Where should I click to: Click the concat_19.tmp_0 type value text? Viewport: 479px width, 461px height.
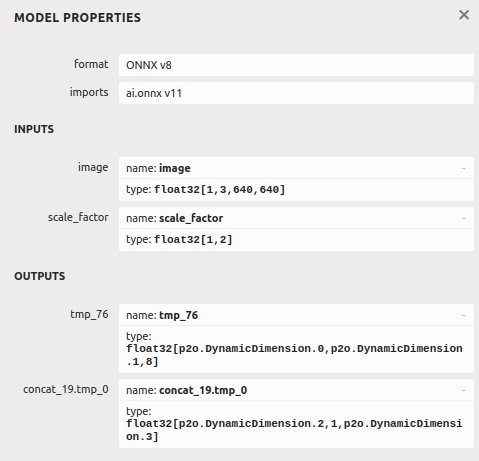294,430
